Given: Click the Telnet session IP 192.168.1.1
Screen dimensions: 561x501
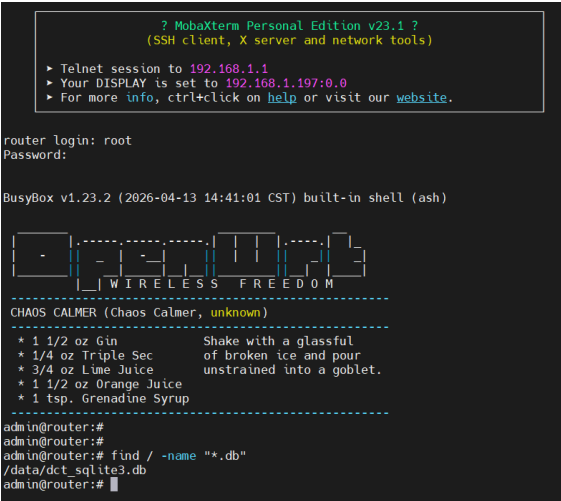Looking at the screenshot, I should point(229,69).
